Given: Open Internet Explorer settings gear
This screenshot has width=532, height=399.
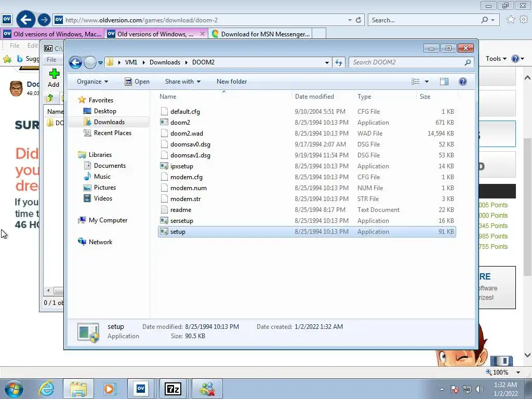Looking at the screenshot, I should coord(524,20).
